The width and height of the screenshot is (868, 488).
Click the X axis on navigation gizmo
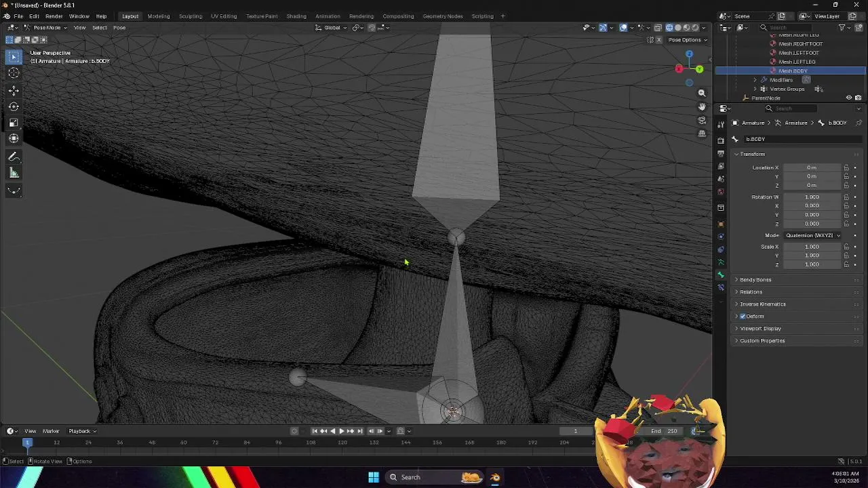coord(679,68)
